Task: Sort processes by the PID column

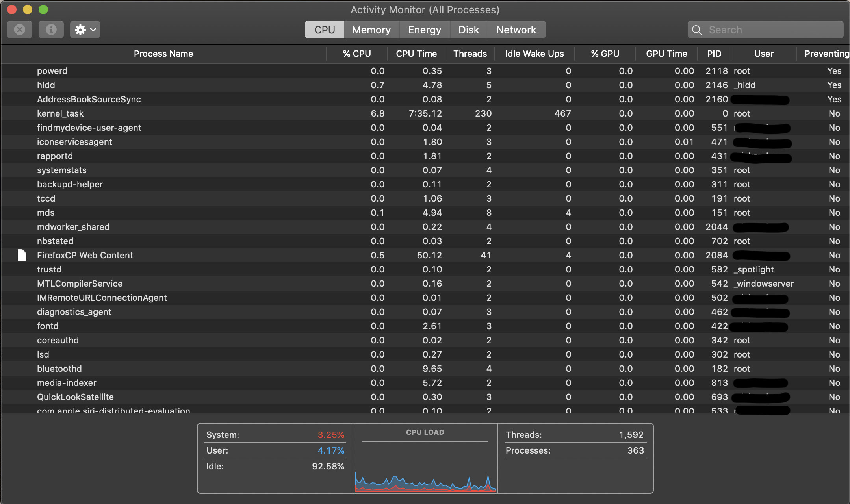Action: click(x=714, y=54)
